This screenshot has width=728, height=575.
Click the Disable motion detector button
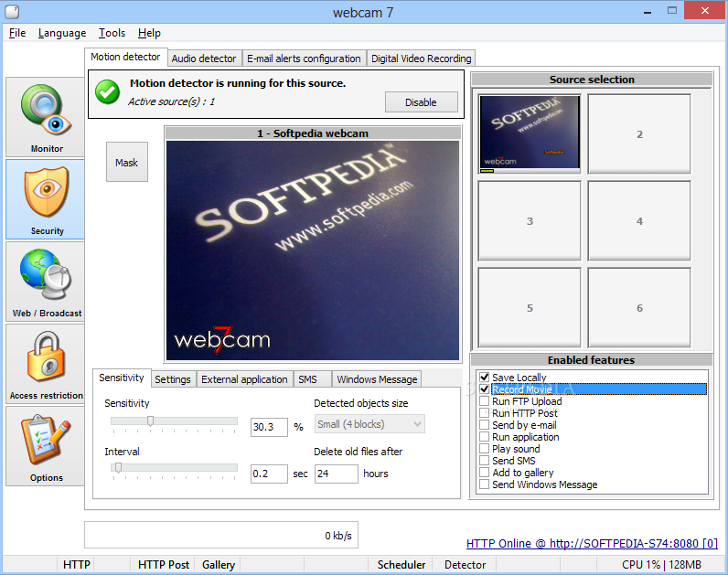(x=421, y=102)
